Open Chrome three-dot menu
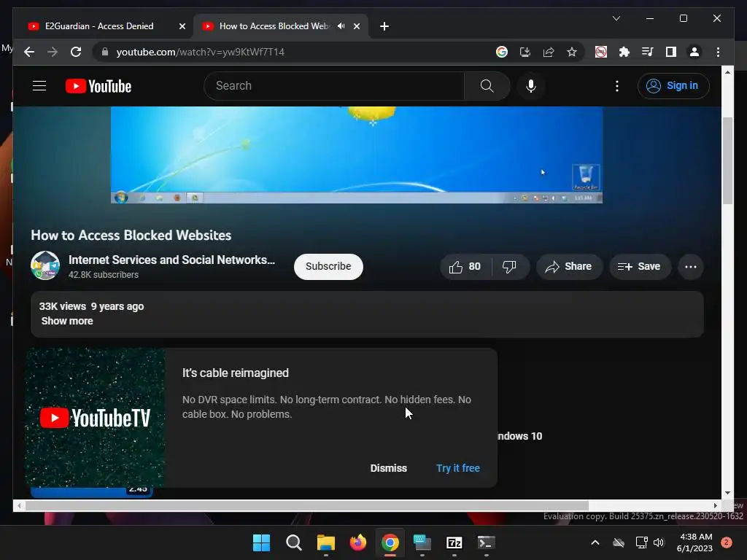The image size is (747, 560). (718, 52)
